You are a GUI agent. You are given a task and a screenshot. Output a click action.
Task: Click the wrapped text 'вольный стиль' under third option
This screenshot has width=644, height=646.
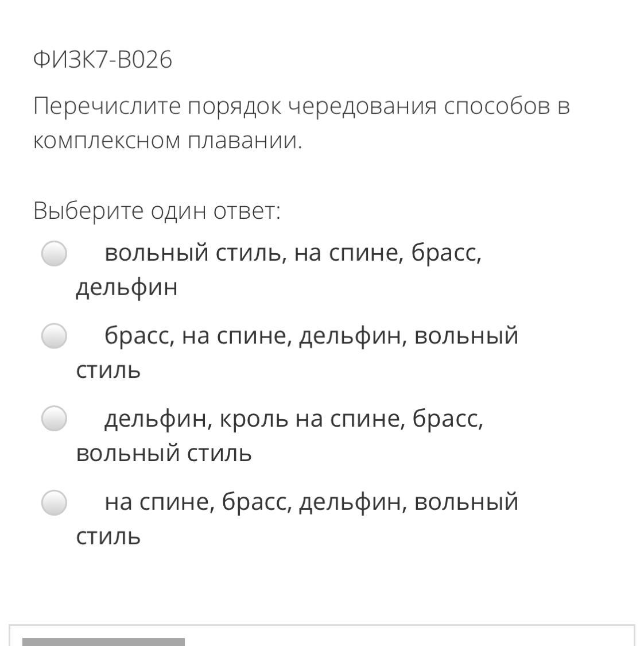coord(164,453)
